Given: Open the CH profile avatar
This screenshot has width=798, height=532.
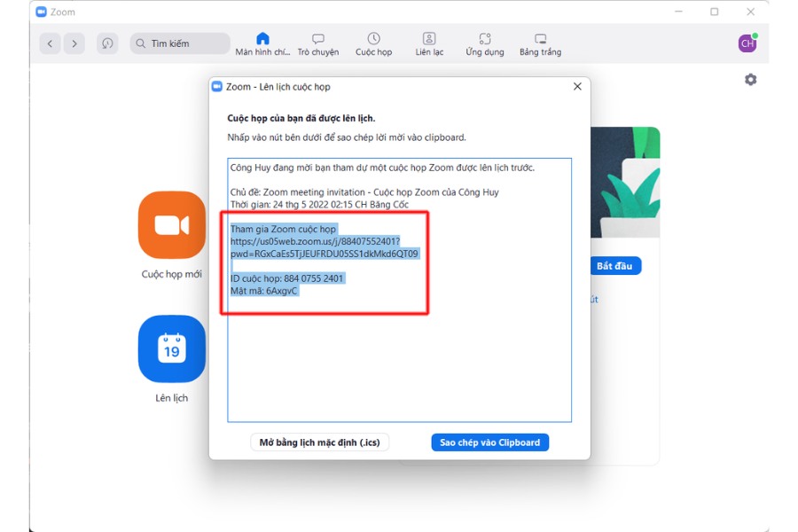Looking at the screenshot, I should pyautogui.click(x=747, y=43).
